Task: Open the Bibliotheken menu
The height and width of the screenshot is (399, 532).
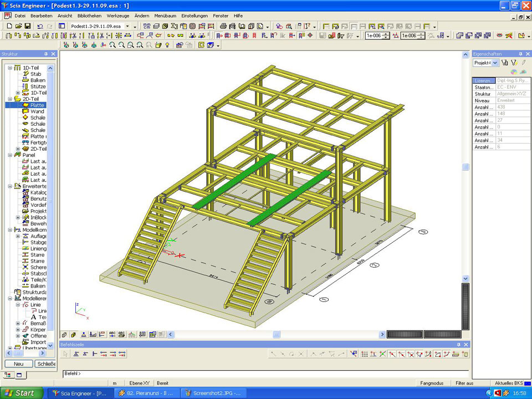Action: (x=89, y=16)
